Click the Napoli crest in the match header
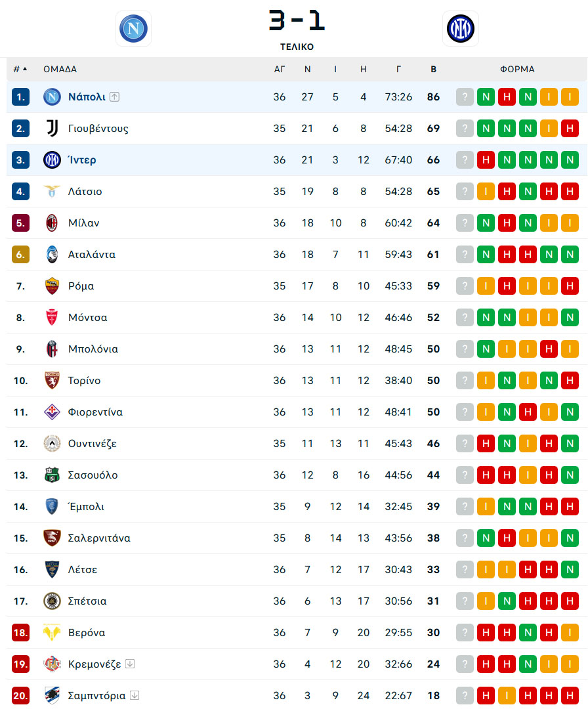The width and height of the screenshot is (588, 709). (133, 28)
